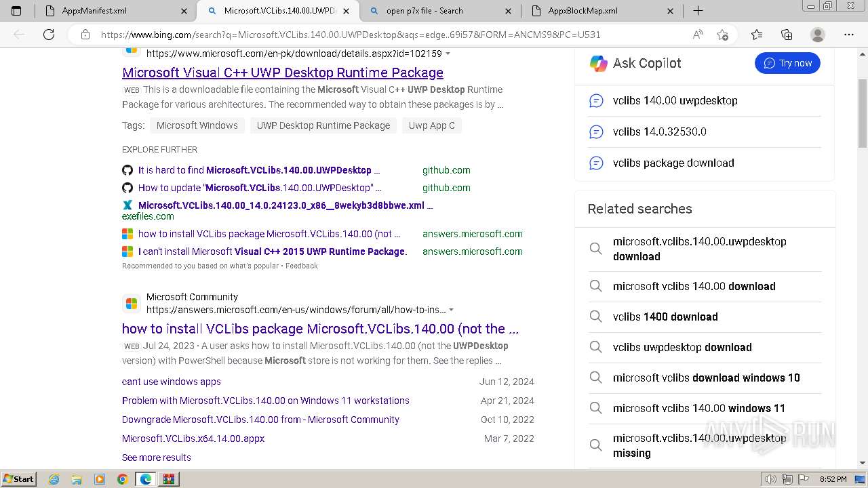Ask Copilot 'vclibs 14.0.32530.0'
868x488 pixels.
coord(705,131)
